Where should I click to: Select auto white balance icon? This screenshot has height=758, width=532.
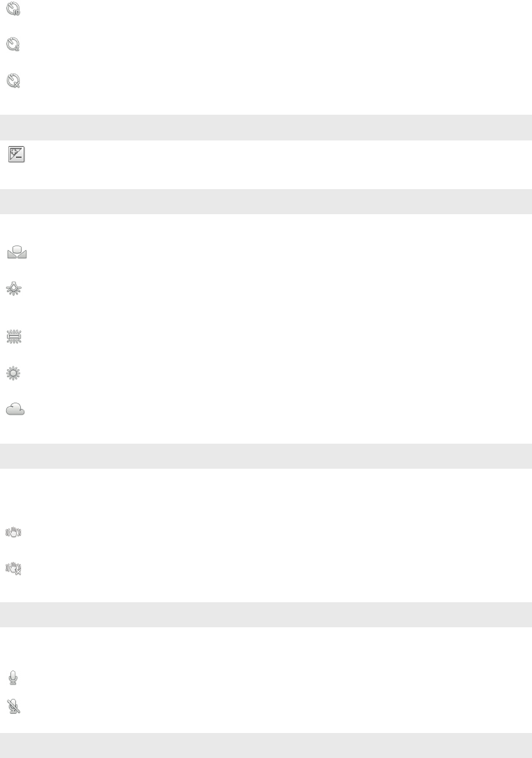16,254
